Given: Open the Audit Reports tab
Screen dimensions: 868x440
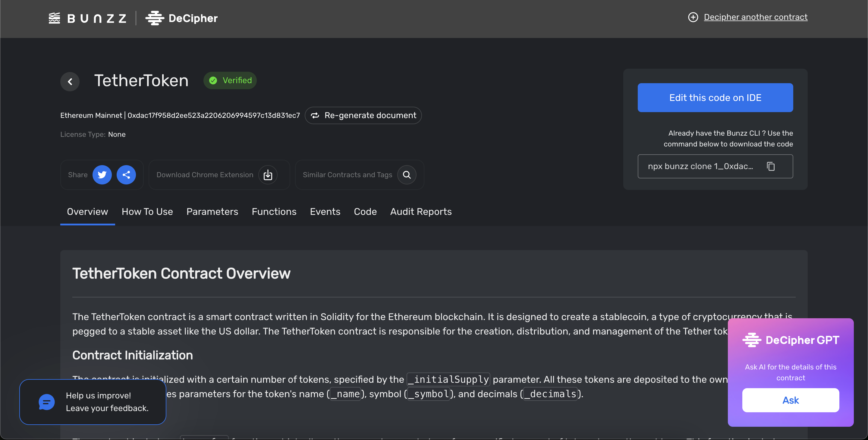Looking at the screenshot, I should coord(420,212).
